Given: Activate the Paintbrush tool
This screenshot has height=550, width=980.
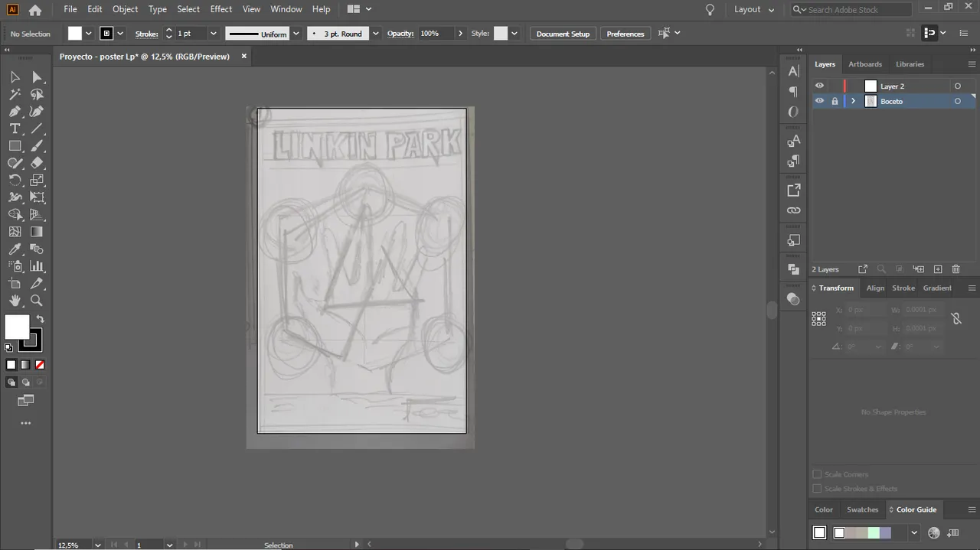Looking at the screenshot, I should pos(37,145).
